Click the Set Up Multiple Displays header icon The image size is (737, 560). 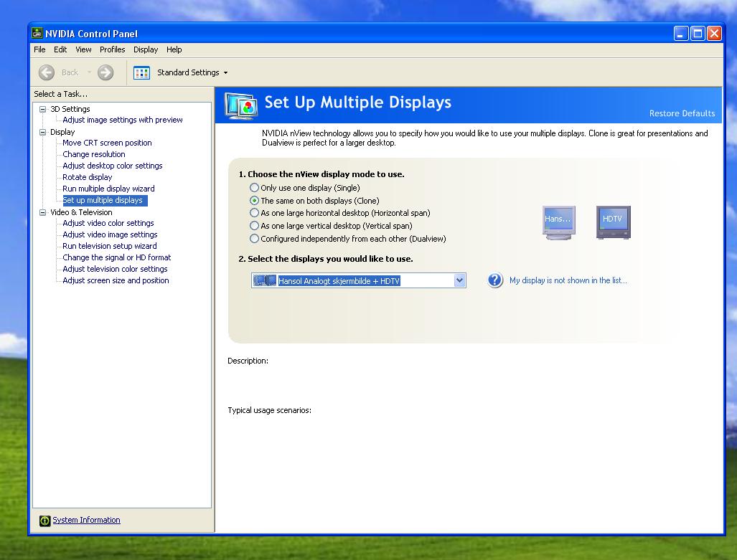click(241, 105)
